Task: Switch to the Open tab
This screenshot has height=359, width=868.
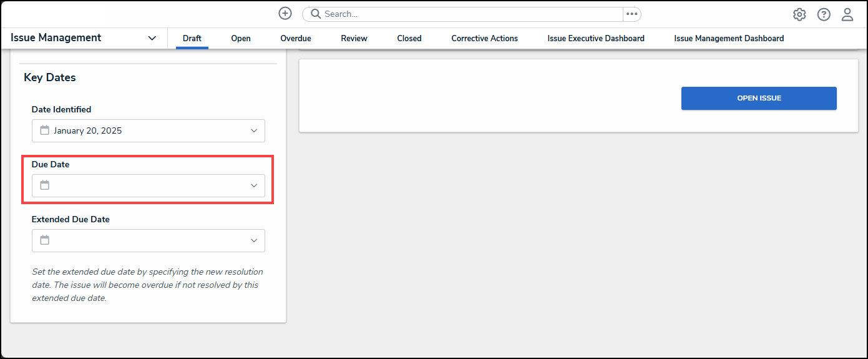Action: [241, 38]
